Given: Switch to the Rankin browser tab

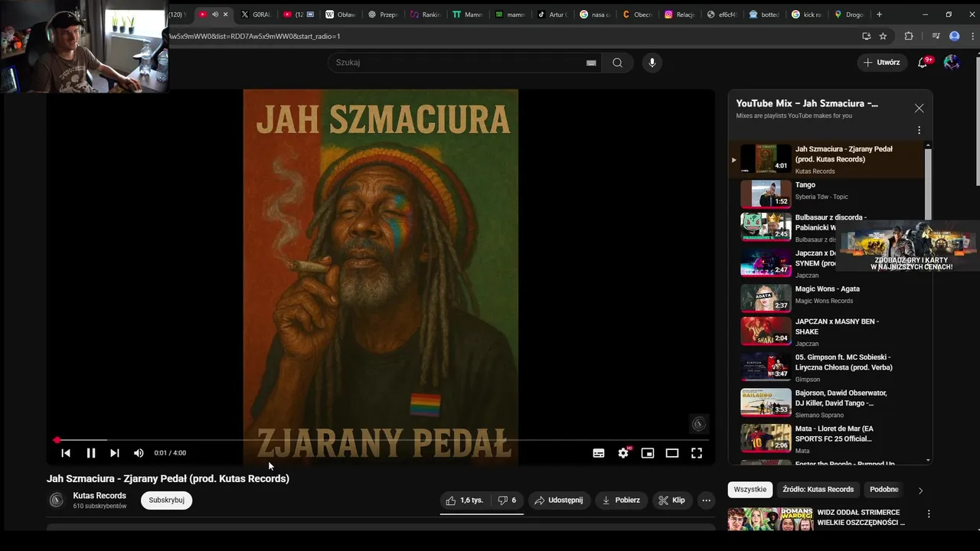Looking at the screenshot, I should (425, 14).
